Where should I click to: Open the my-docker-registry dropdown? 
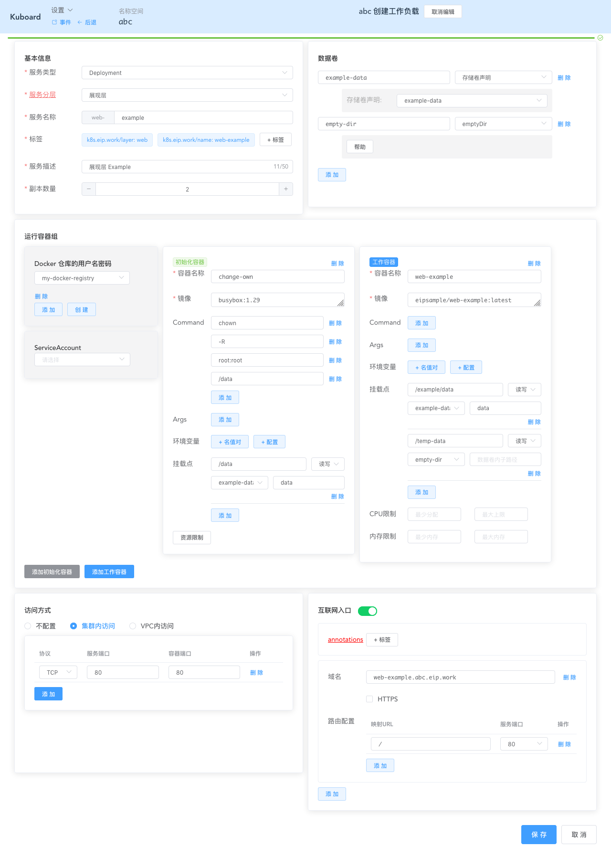click(x=82, y=278)
